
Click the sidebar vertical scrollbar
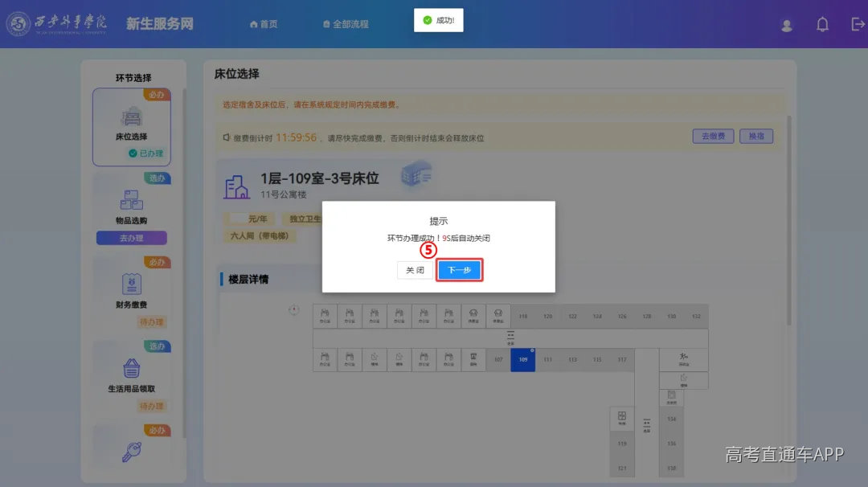184,263
